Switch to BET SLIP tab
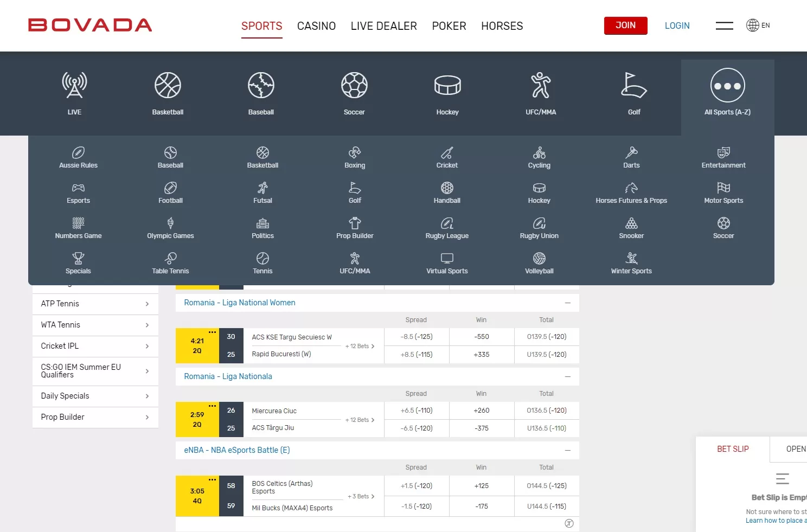Image resolution: width=807 pixels, height=532 pixels. 733,449
